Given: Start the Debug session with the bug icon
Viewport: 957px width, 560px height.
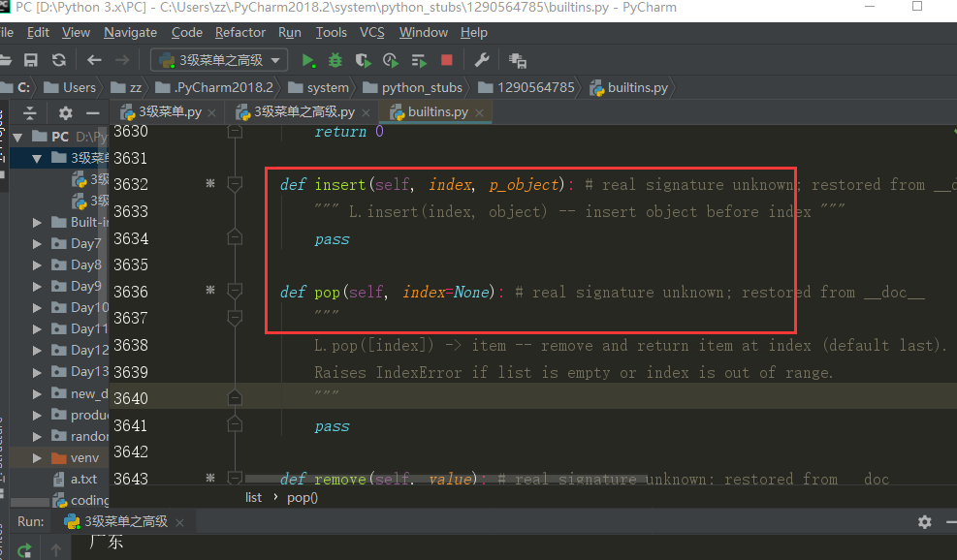Looking at the screenshot, I should coord(335,59).
